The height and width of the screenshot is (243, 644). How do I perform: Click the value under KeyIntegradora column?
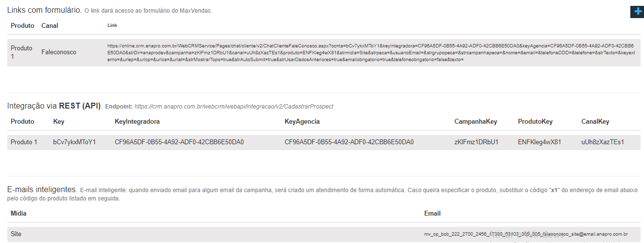click(179, 142)
